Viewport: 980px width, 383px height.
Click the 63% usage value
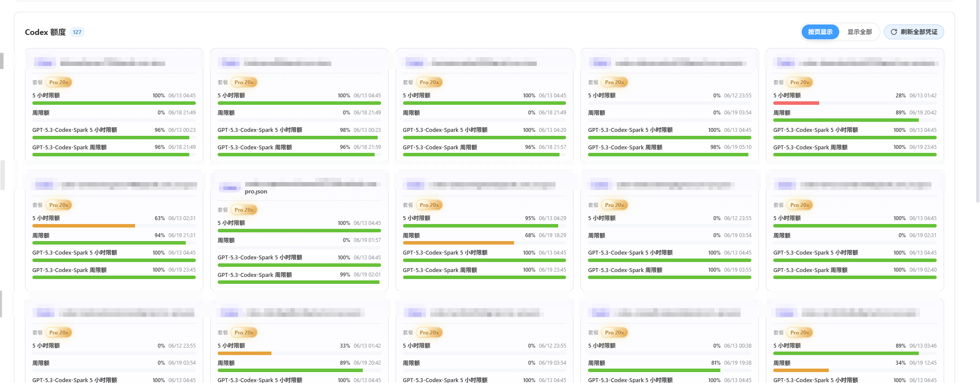tap(160, 218)
